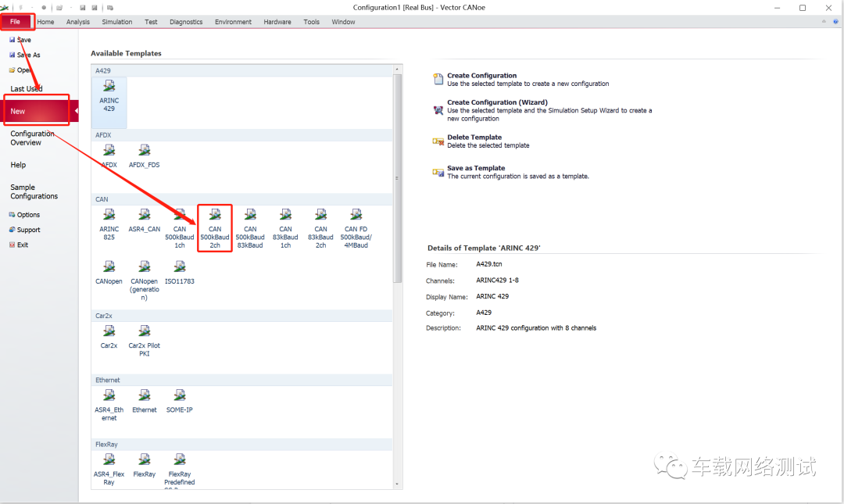Select the ASR4_Ethernet template
Viewport: 844px width, 504px height.
(x=109, y=405)
